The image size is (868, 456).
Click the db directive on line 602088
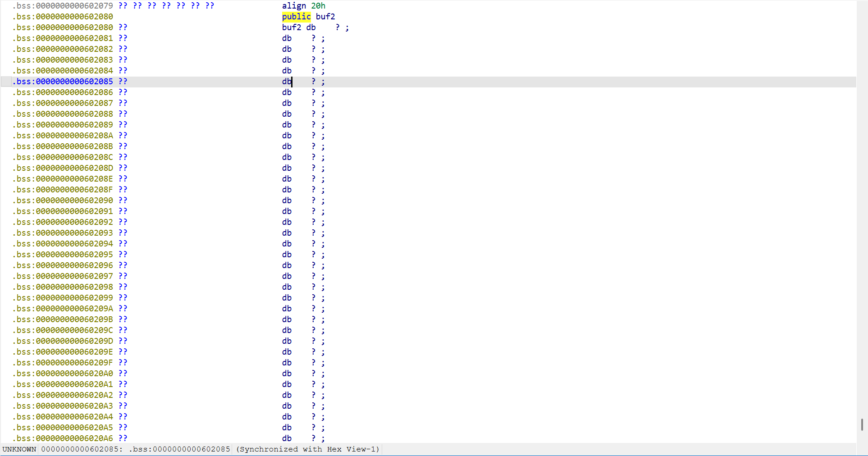point(287,114)
